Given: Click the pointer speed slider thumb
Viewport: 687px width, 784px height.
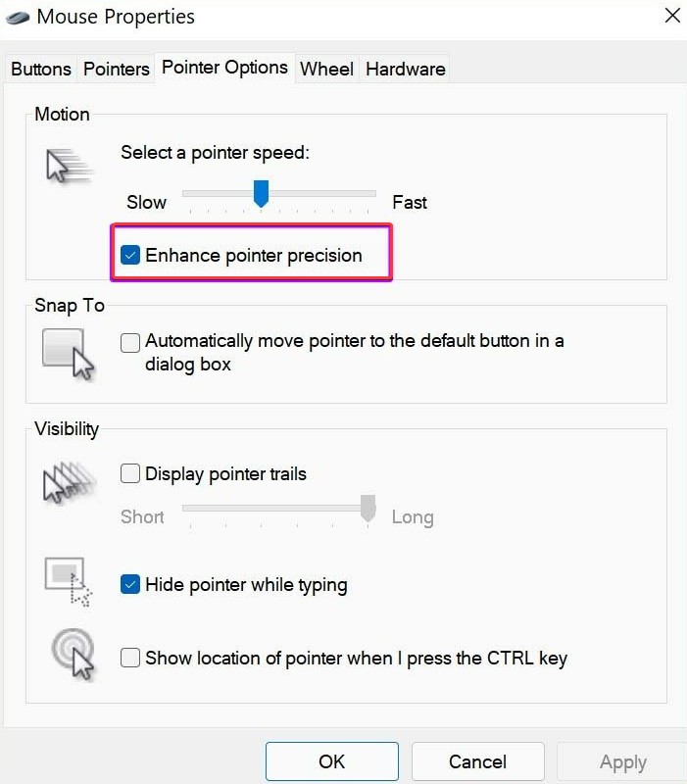Looking at the screenshot, I should pyautogui.click(x=261, y=193).
